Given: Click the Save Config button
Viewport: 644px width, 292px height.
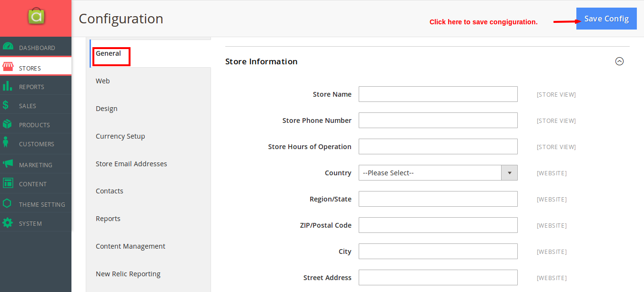Looking at the screenshot, I should (606, 19).
